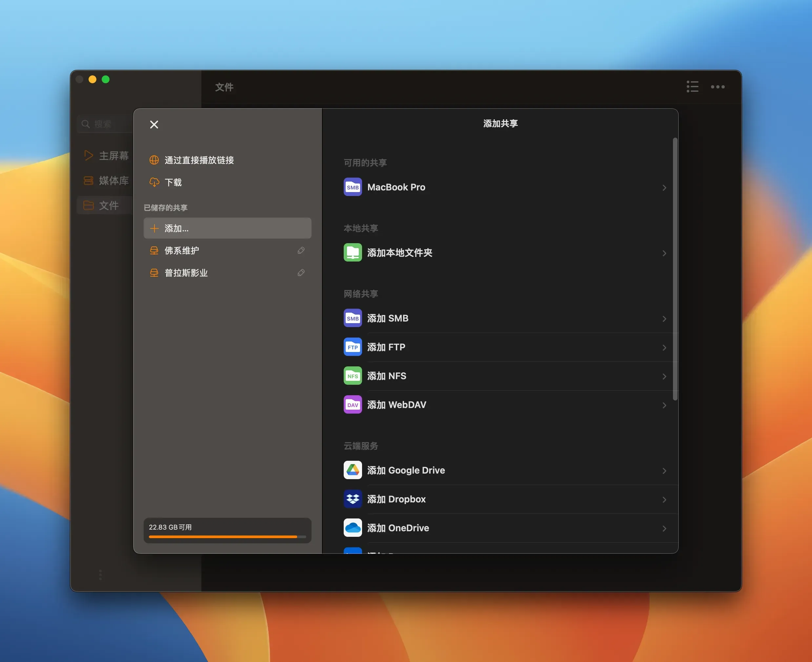Image resolution: width=812 pixels, height=662 pixels.
Task: Click the green NFS icon
Action: pos(352,376)
